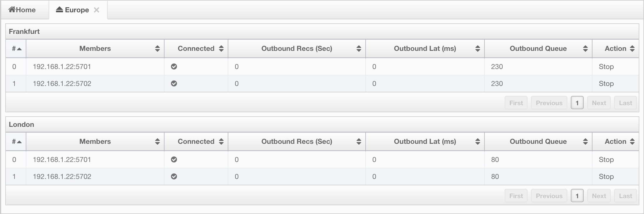Click connected checkmark for London member 192.168.1.22:5701
The height and width of the screenshot is (214, 644).
click(174, 160)
